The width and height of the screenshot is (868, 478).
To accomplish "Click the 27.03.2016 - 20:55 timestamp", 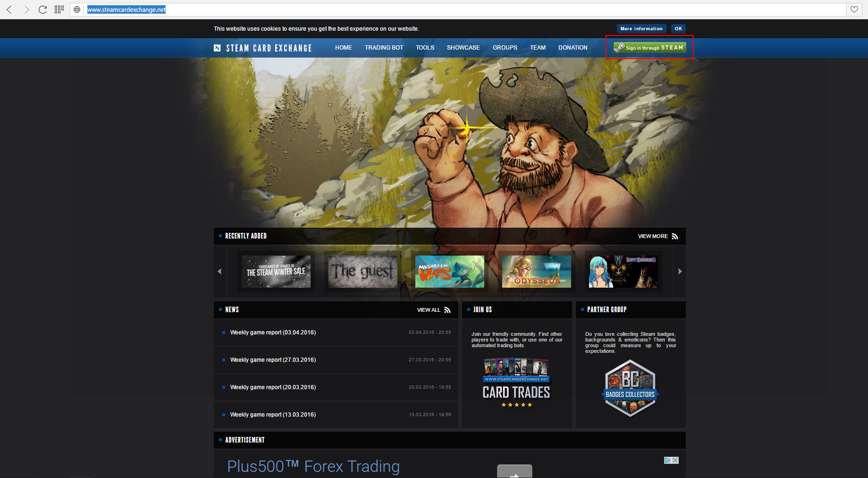I will [x=430, y=360].
